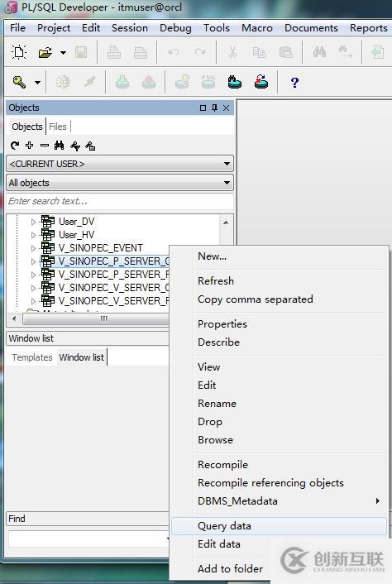Screen dimensions: 392x584
Task: Click the minus icon in Objects toolbar
Action: 45,146
